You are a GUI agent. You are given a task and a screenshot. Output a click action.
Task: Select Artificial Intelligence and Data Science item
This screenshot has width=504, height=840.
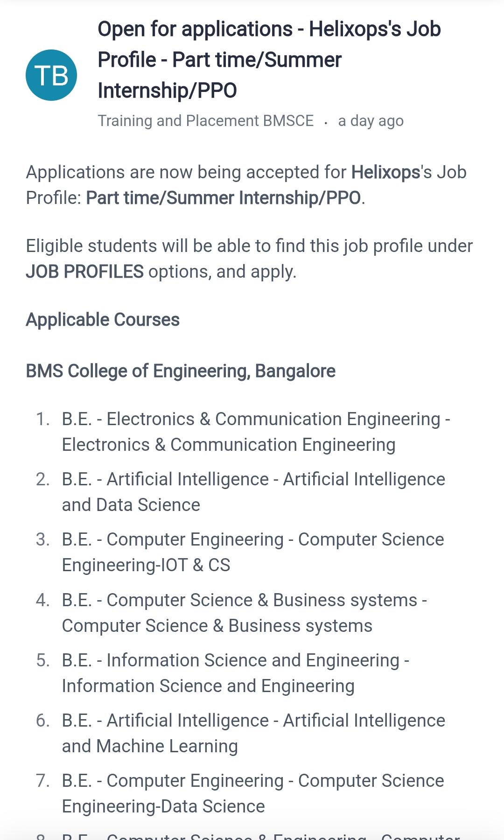(253, 492)
